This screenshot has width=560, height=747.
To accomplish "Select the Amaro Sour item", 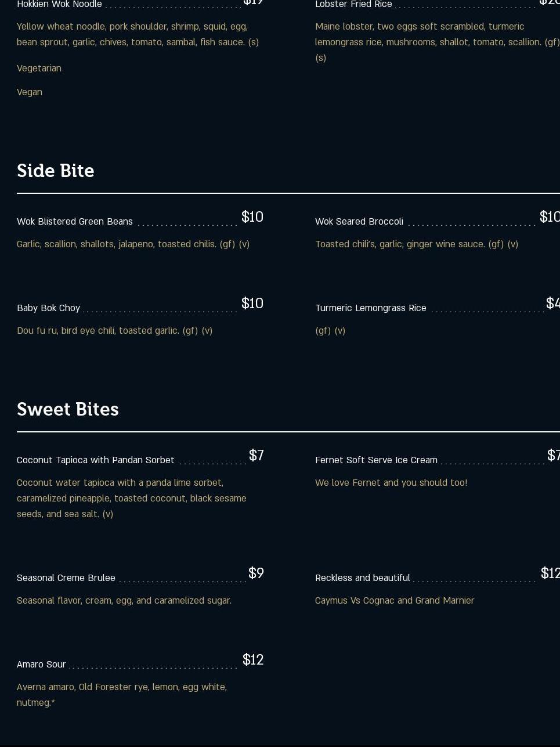I will 41,665.
